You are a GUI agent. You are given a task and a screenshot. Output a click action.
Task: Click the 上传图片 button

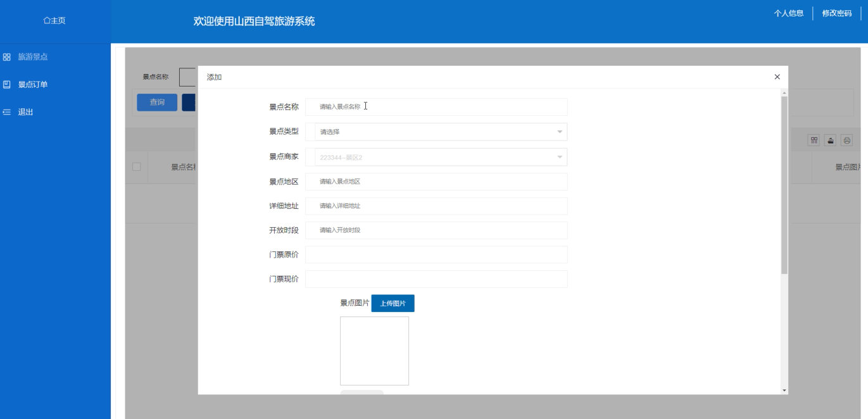click(x=393, y=303)
